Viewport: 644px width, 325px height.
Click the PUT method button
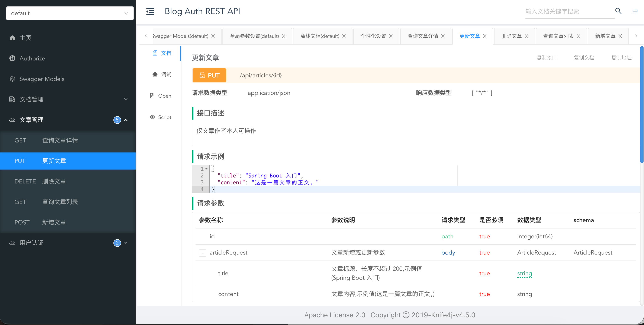[x=209, y=75]
